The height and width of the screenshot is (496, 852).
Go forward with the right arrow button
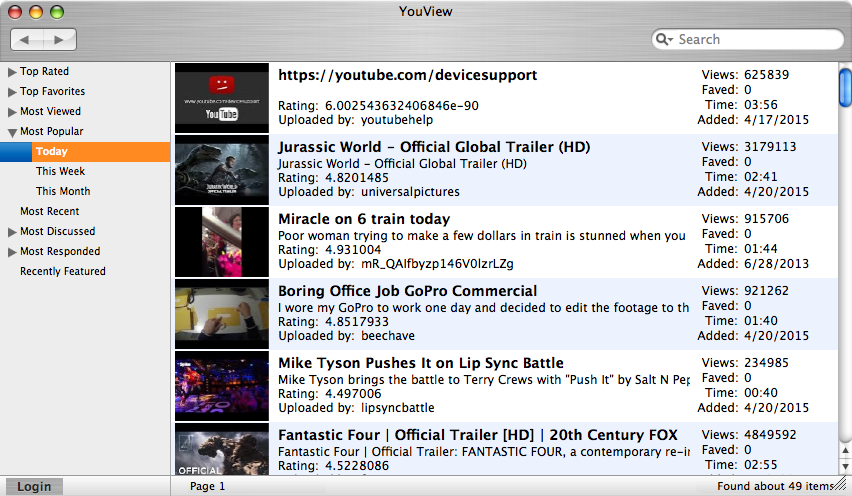pyautogui.click(x=59, y=40)
